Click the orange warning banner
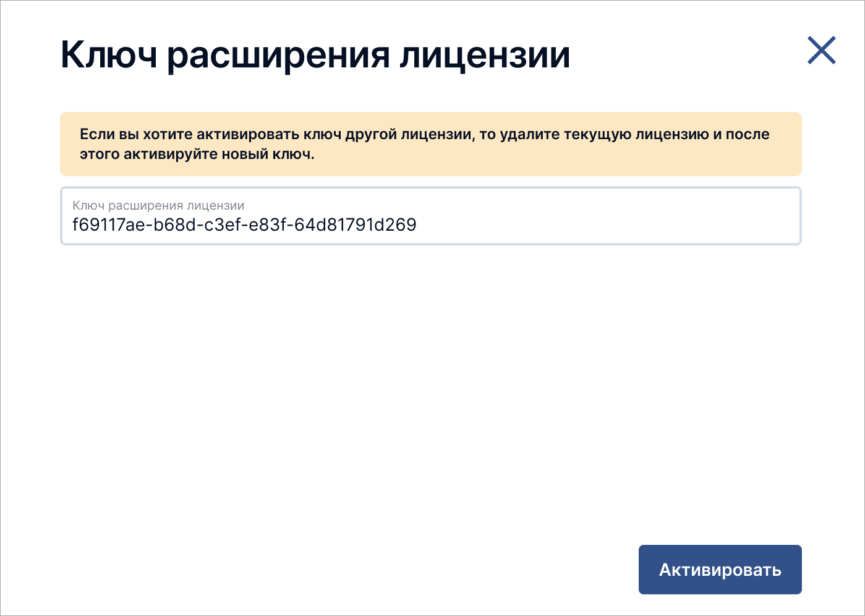Viewport: 865px width, 616px height. 431,144
